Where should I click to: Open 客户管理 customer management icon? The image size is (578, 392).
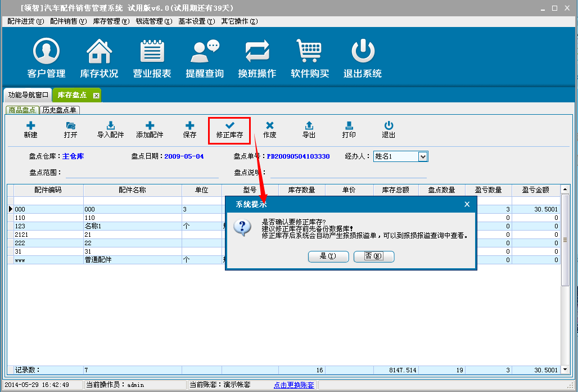tap(46, 58)
